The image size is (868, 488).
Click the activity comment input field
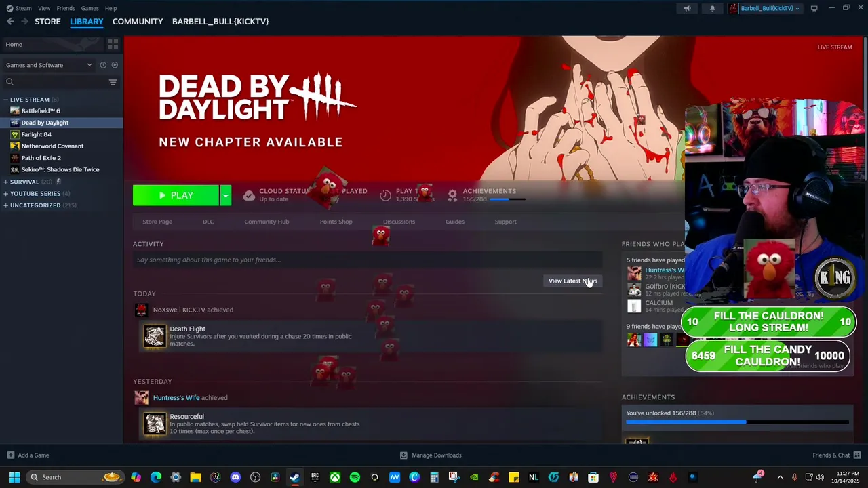(x=368, y=260)
